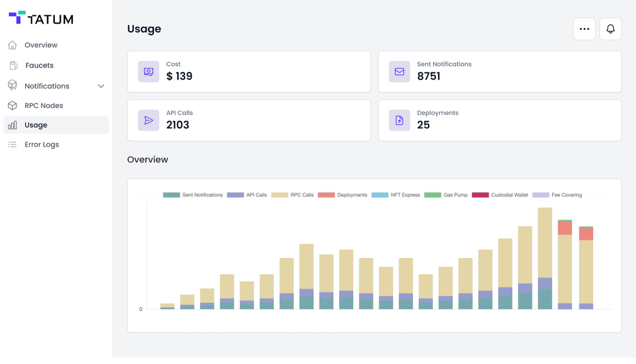Click the envelope icon on Sent Notifications card

pos(399,71)
